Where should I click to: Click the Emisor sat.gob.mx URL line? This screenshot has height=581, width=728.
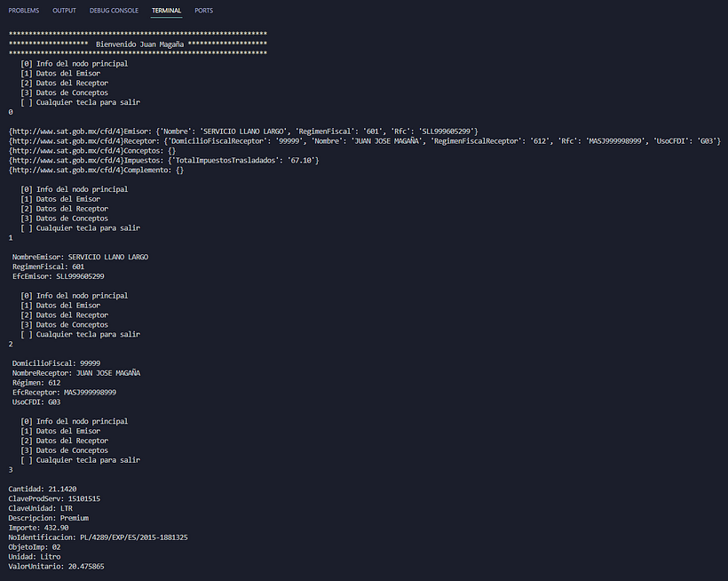point(243,131)
